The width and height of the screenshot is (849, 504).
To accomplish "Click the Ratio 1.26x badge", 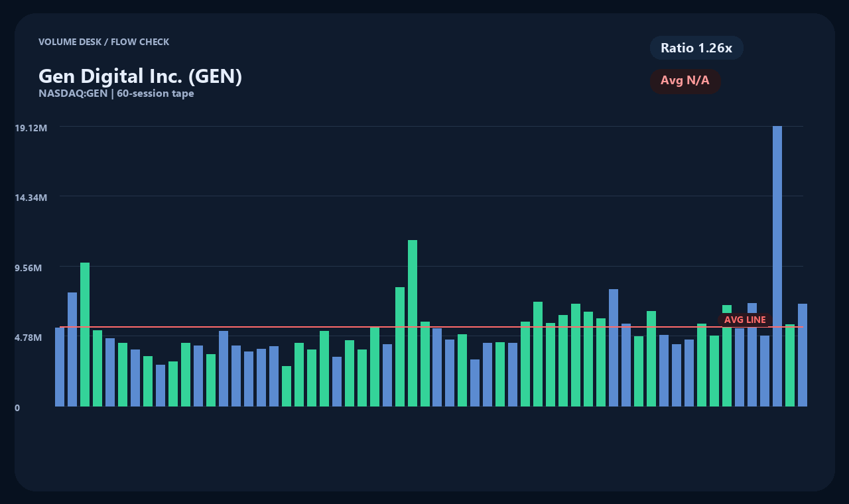I will click(696, 48).
